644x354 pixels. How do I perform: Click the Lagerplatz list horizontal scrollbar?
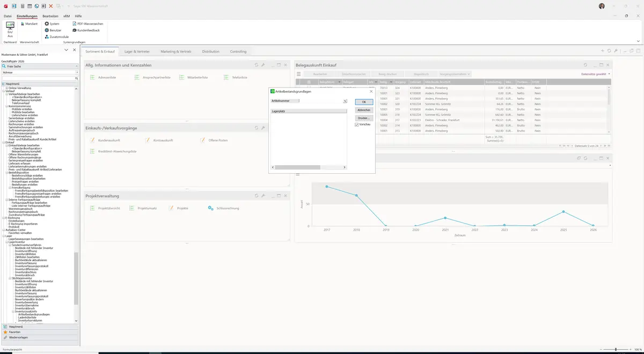click(x=309, y=167)
